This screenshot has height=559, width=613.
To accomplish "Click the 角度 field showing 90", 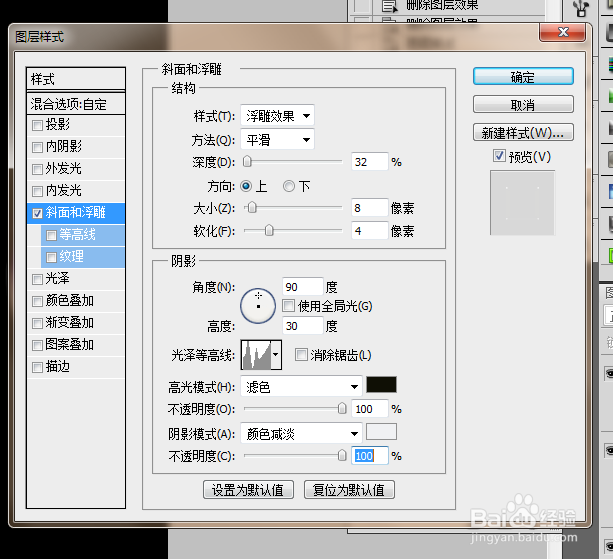I will pyautogui.click(x=303, y=287).
